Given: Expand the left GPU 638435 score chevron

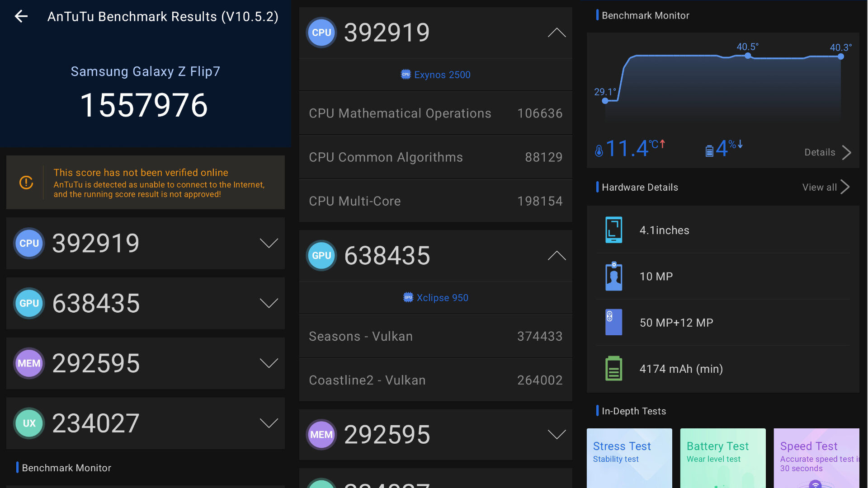Looking at the screenshot, I should 269,303.
